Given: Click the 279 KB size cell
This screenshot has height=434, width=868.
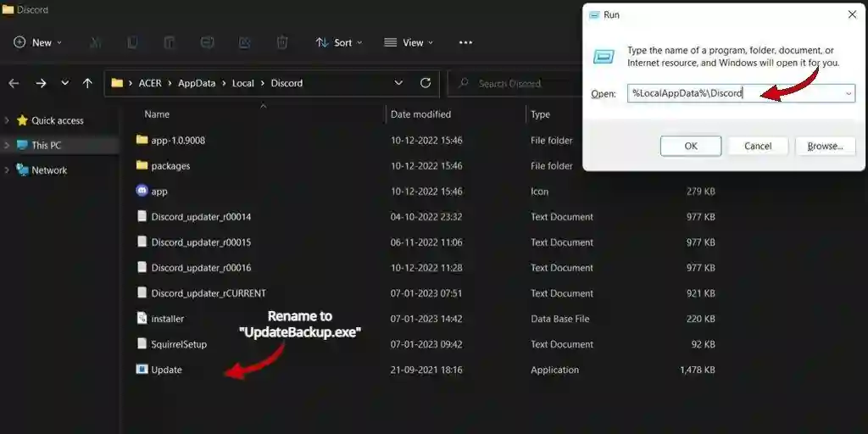Looking at the screenshot, I should point(701,192).
